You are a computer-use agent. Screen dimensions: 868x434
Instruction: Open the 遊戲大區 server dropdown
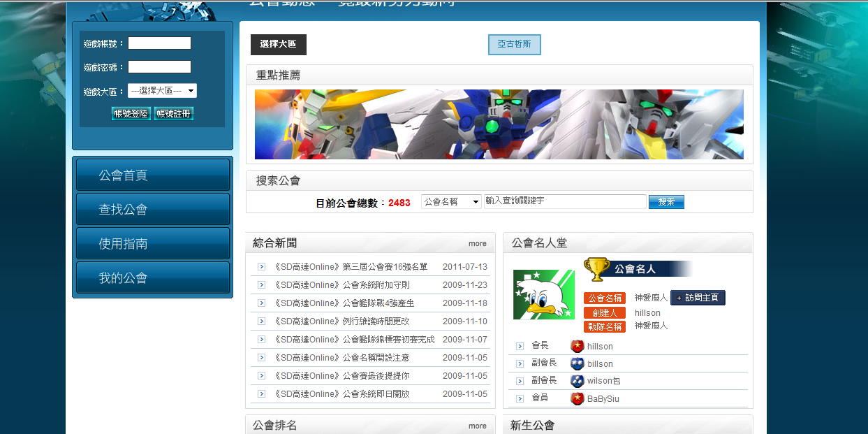[162, 91]
